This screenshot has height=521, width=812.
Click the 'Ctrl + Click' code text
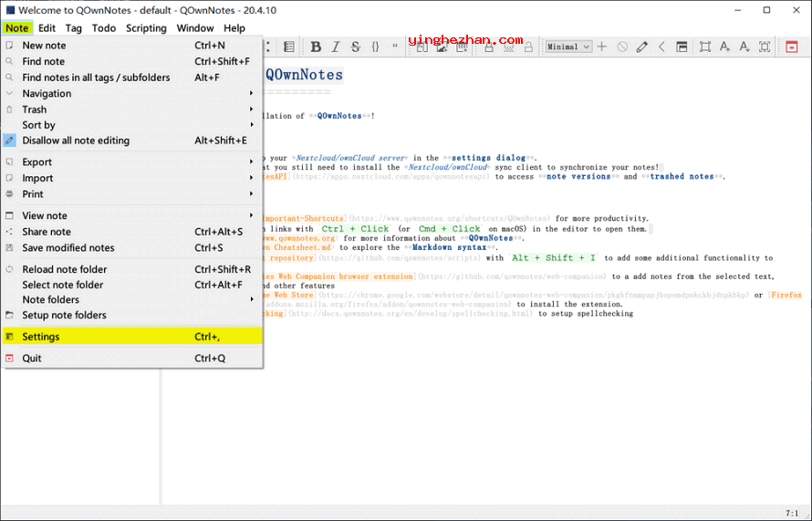355,228
